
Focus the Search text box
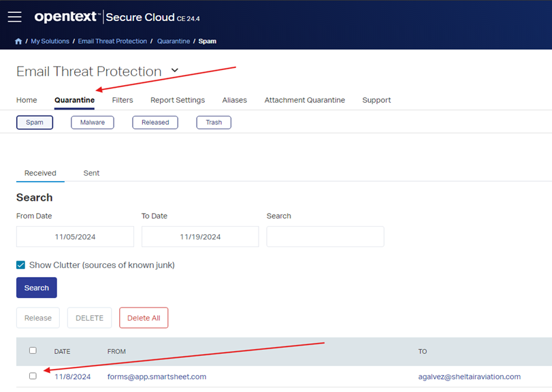pos(325,236)
